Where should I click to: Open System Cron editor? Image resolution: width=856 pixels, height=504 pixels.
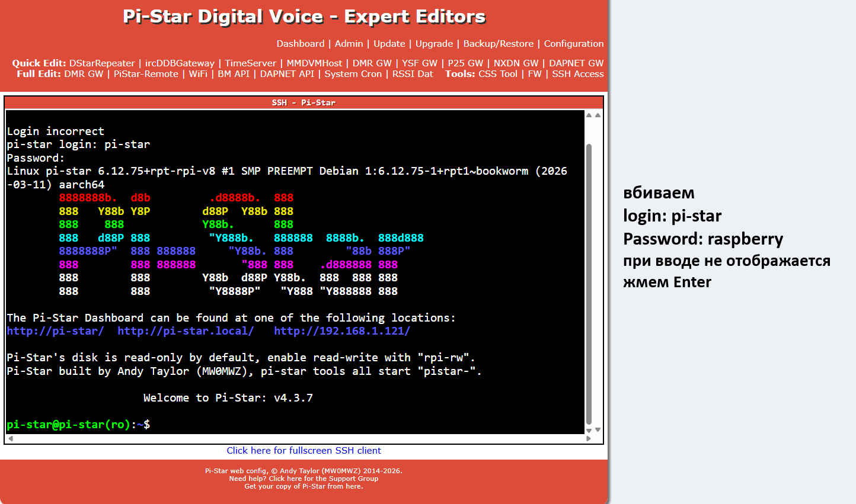[x=353, y=74]
